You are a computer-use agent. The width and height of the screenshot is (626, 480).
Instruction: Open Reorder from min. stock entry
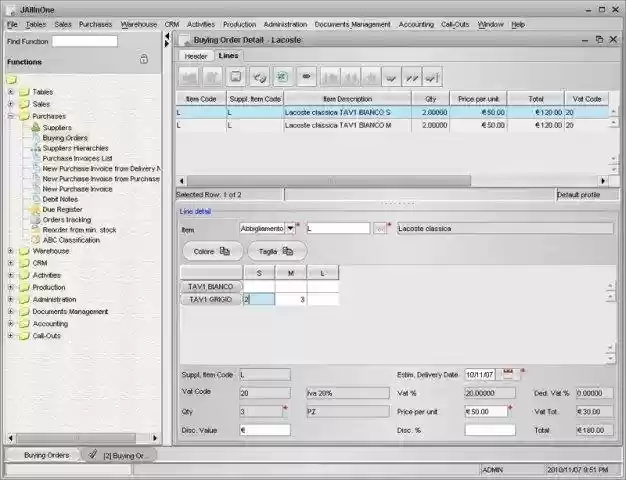79,230
